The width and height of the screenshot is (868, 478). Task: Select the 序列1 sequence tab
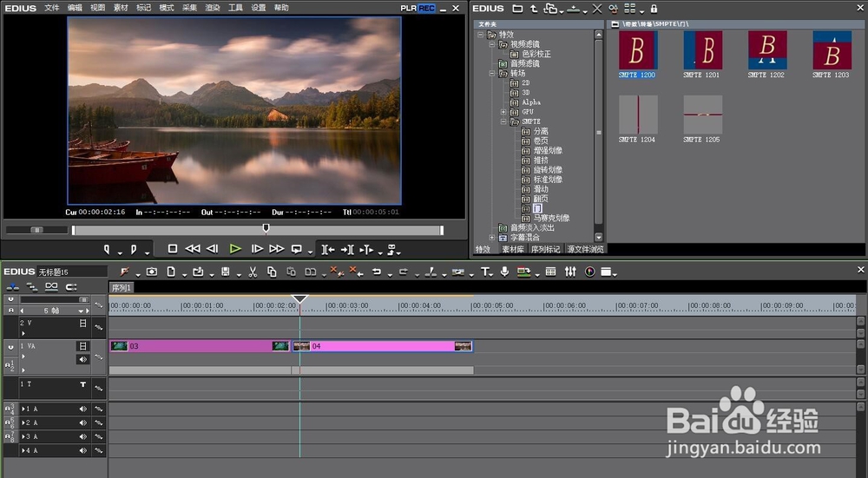(x=122, y=288)
